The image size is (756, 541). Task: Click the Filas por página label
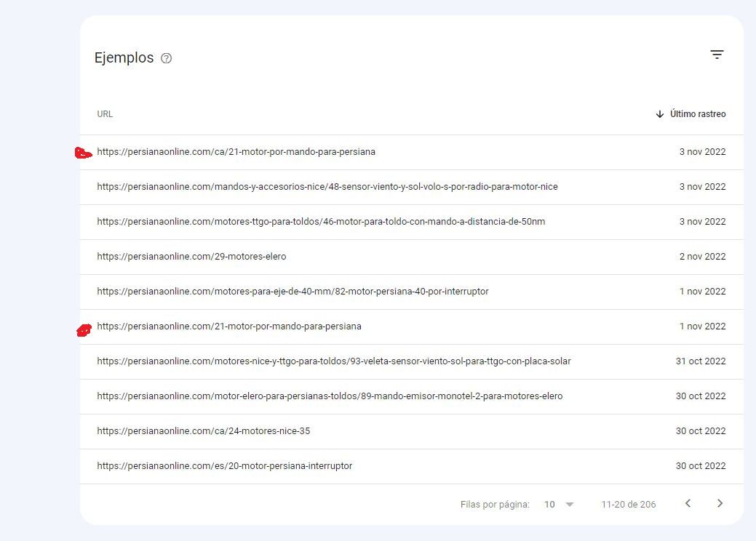click(x=495, y=505)
